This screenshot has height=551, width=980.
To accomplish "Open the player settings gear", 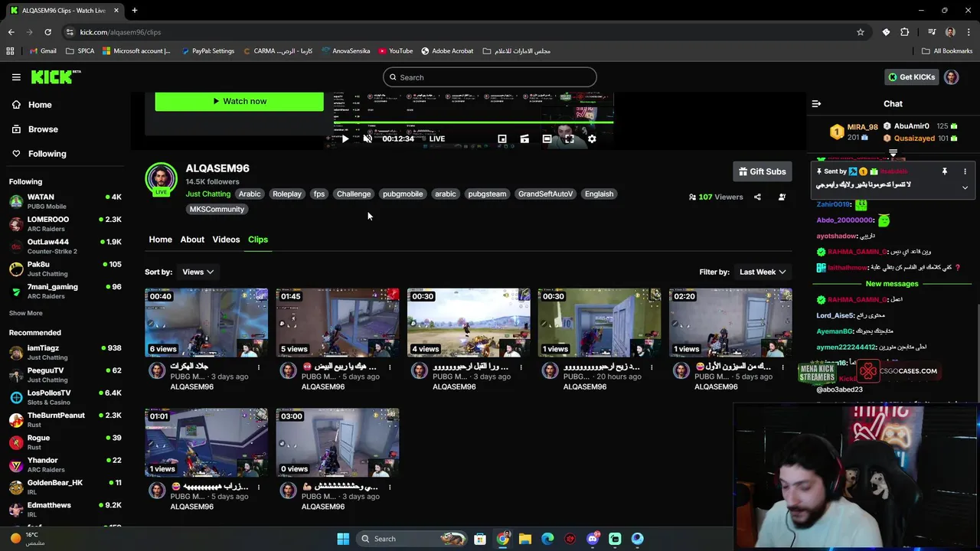I will pyautogui.click(x=592, y=139).
